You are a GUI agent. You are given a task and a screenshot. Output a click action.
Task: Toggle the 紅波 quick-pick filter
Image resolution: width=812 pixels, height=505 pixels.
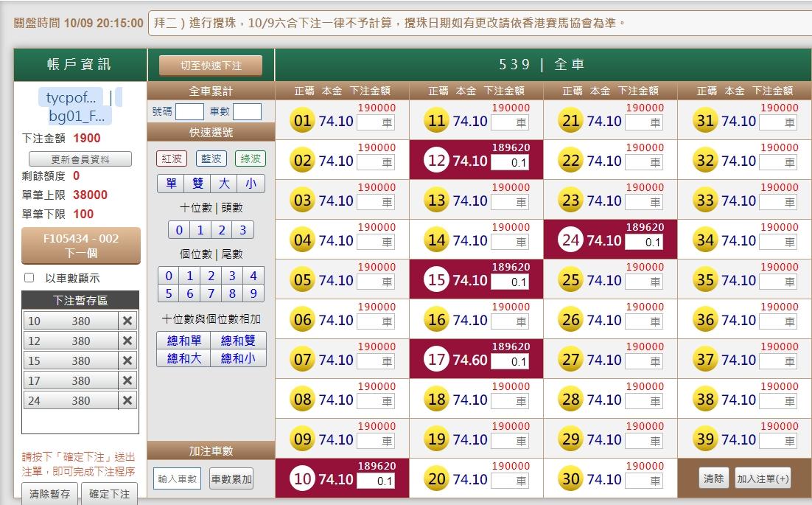pos(172,159)
